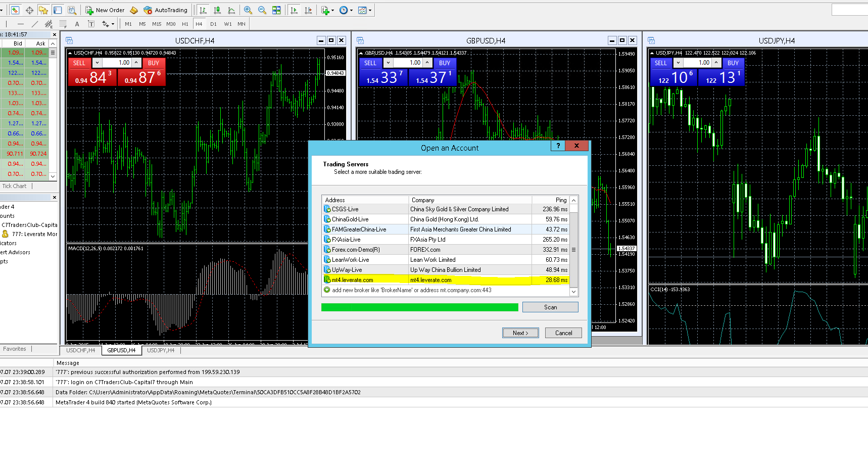Click the Zoom In magnifier icon
This screenshot has width=868, height=466.
(248, 10)
